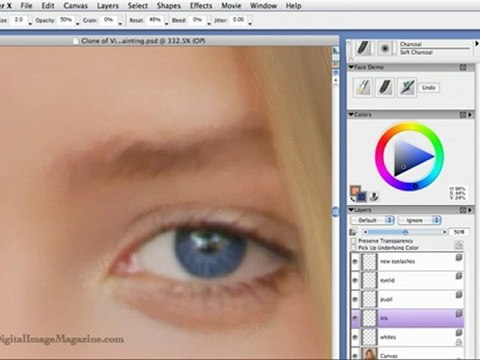This screenshot has width=480, height=360.
Task: Select the pupil layer
Action: 407,300
